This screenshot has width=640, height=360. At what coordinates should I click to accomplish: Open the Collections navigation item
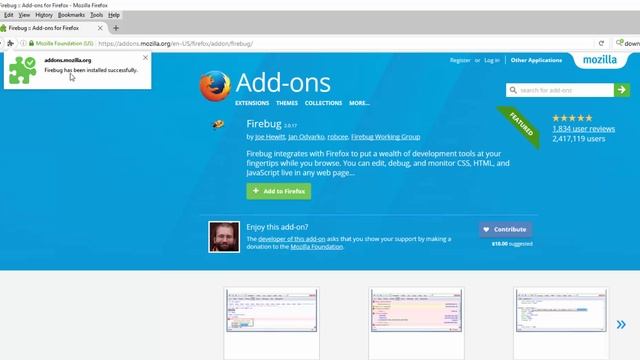click(323, 103)
